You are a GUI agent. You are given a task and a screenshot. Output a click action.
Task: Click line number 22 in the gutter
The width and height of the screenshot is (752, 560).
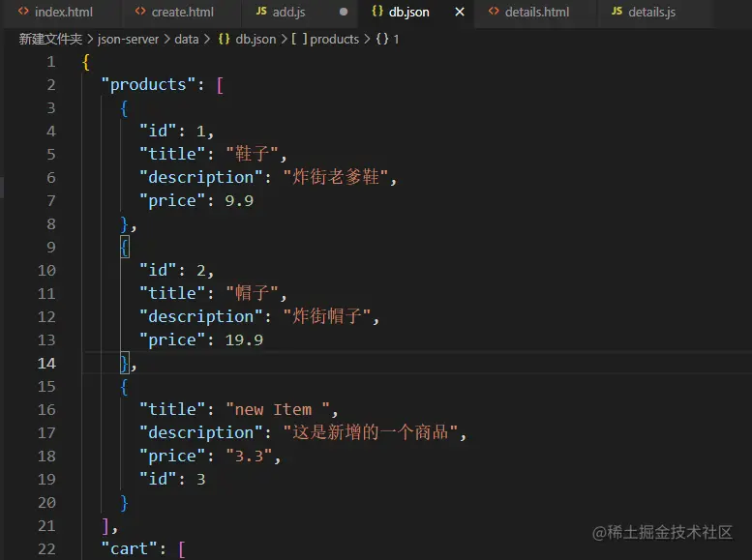pos(46,549)
